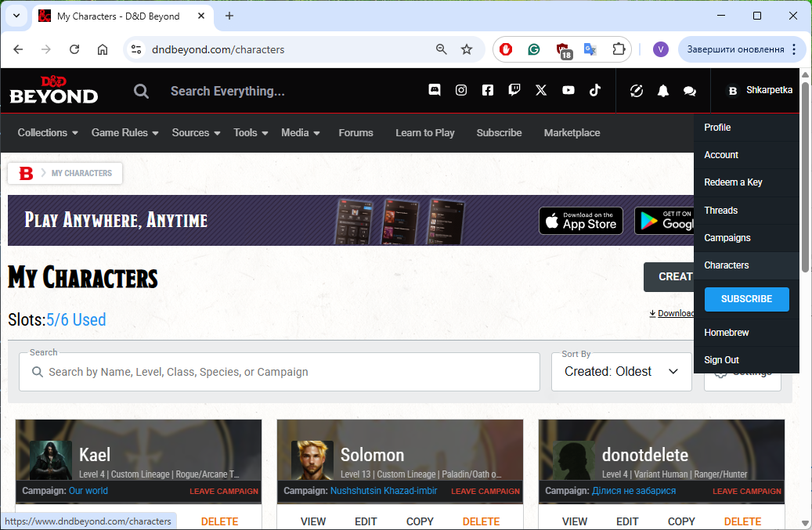This screenshot has width=812, height=530.
Task: Expand the Game Rules dropdown
Action: (125, 132)
